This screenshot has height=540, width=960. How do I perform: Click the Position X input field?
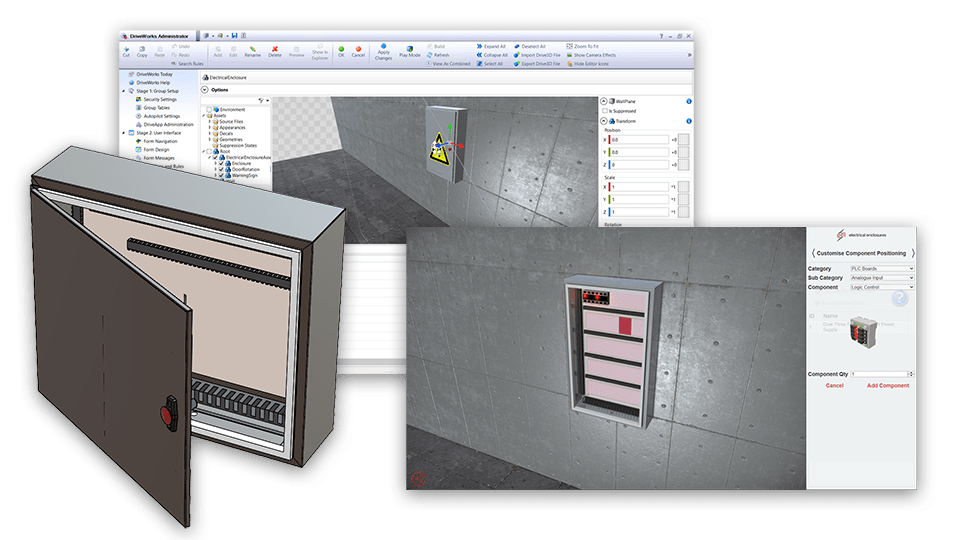638,140
